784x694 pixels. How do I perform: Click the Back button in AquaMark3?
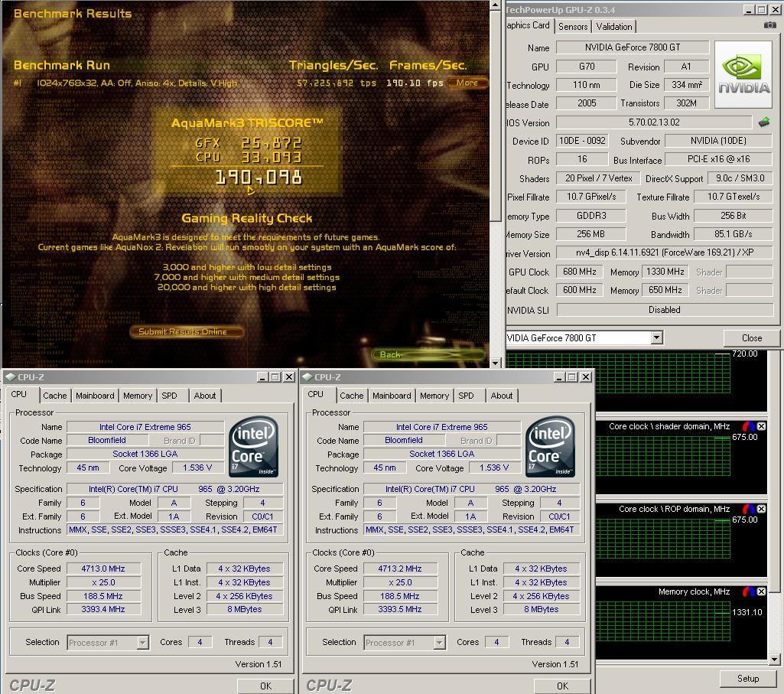[428, 355]
